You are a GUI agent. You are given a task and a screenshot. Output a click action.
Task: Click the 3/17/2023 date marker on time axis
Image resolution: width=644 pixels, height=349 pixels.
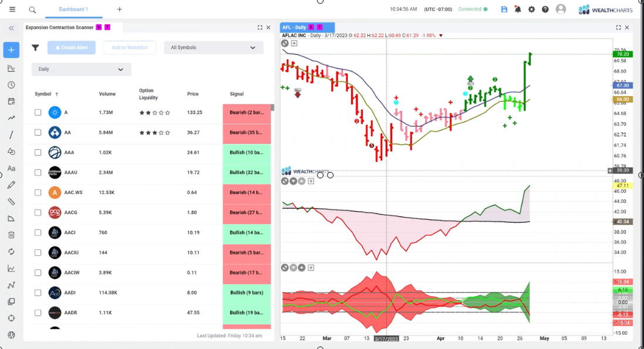pos(386,339)
